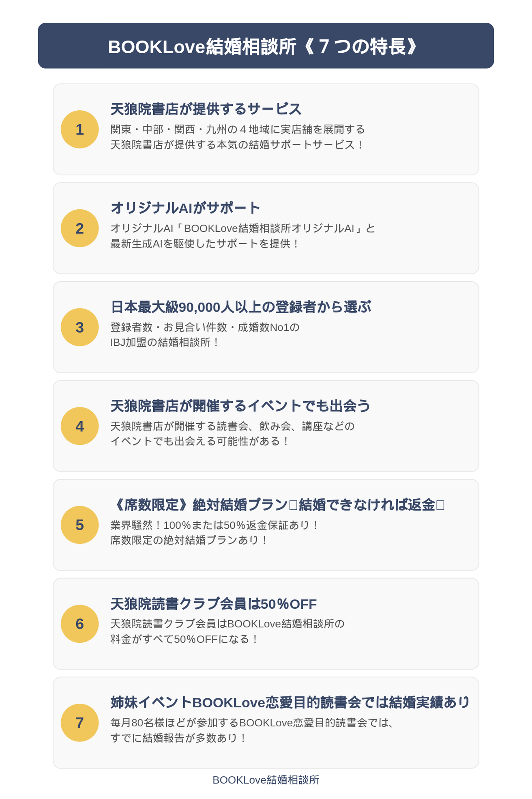Image resolution: width=532 pixels, height=799 pixels.
Task: Select the 天狼院書店が提供するサービス heading
Action: 206,109
